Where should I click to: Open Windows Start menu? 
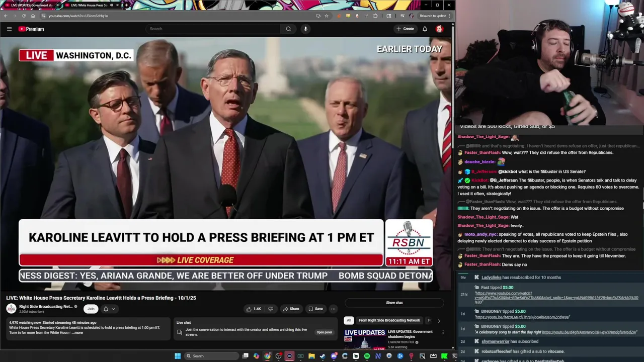point(178,356)
